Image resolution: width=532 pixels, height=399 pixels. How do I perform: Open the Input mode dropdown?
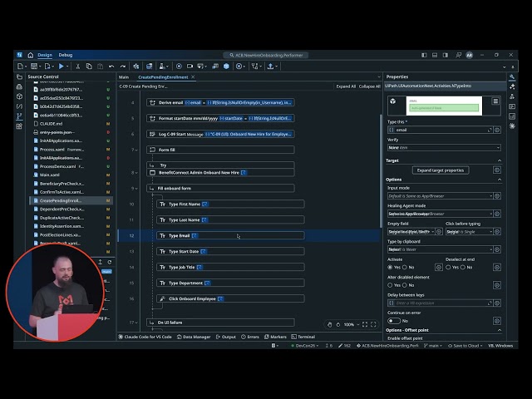[x=441, y=196]
